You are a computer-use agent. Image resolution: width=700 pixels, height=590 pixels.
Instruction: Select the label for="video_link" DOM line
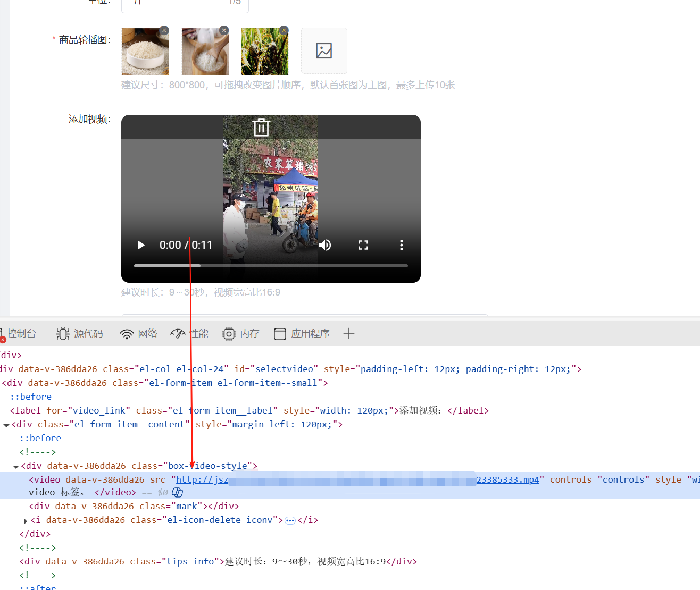(249, 410)
